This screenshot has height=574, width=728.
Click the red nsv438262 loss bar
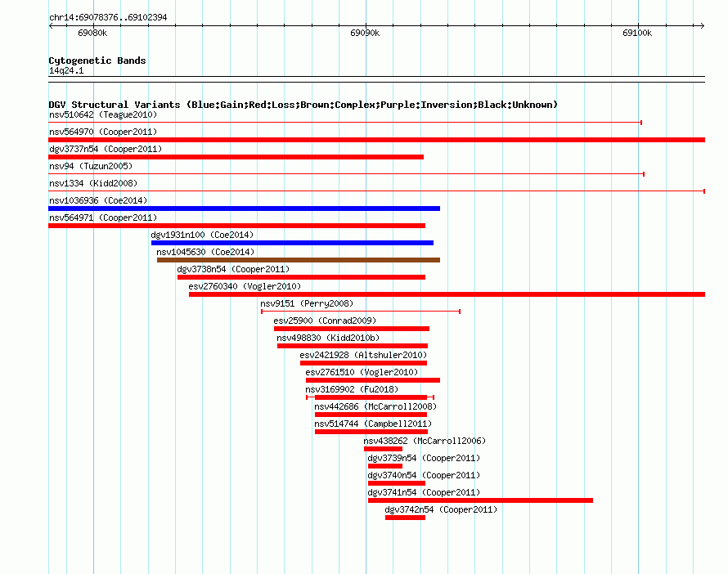click(x=383, y=449)
